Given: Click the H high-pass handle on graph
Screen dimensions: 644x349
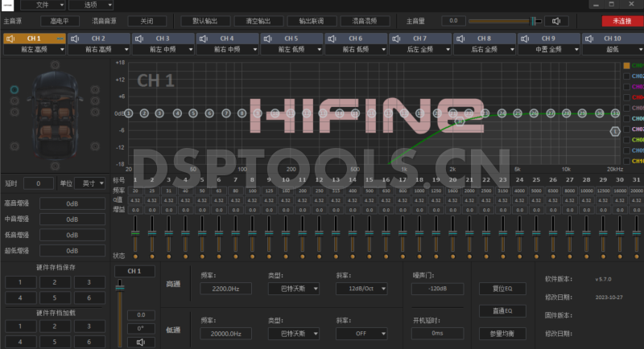Looking at the screenshot, I should coord(460,121).
